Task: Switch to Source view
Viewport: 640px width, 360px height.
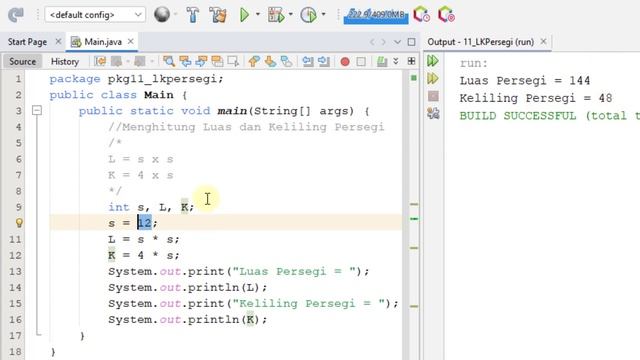Action: [22, 62]
